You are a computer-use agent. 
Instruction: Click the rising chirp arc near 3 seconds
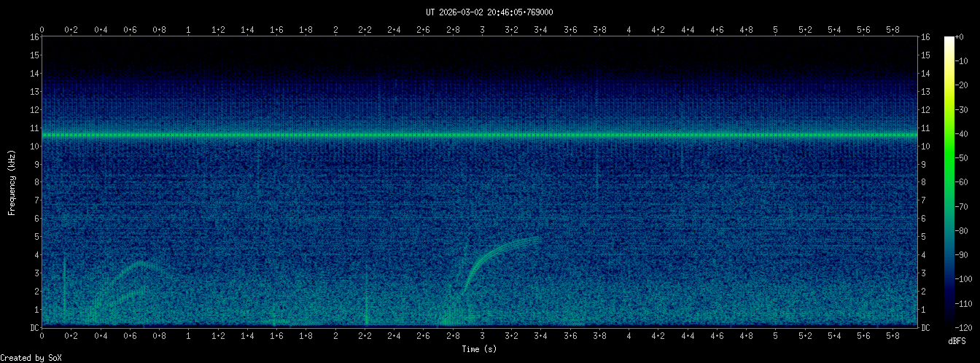(496, 251)
